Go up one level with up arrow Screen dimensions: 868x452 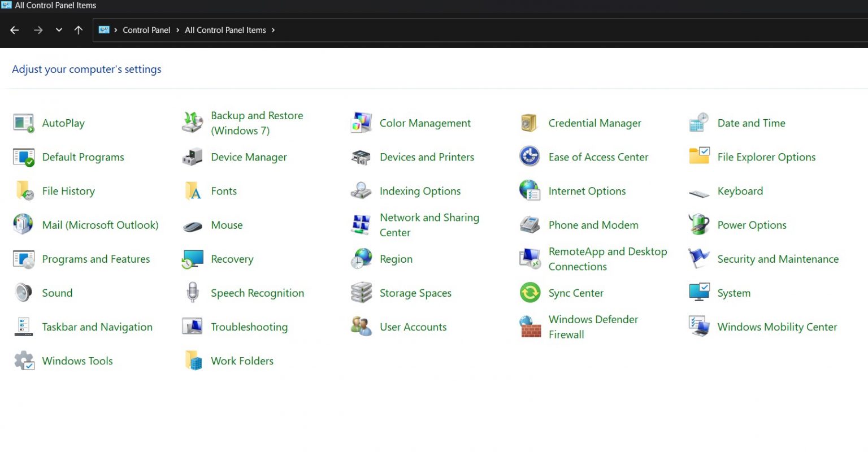pos(79,30)
